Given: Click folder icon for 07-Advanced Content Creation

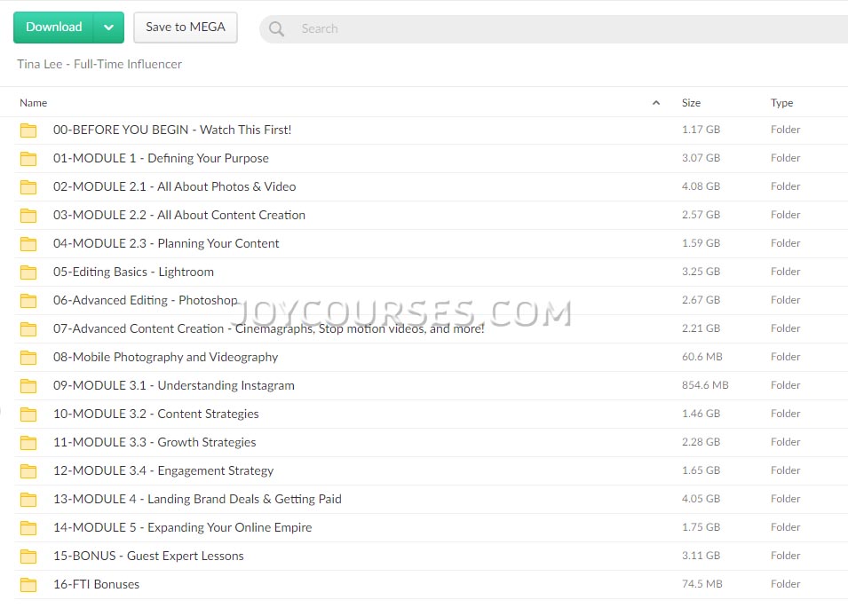Looking at the screenshot, I should [28, 328].
